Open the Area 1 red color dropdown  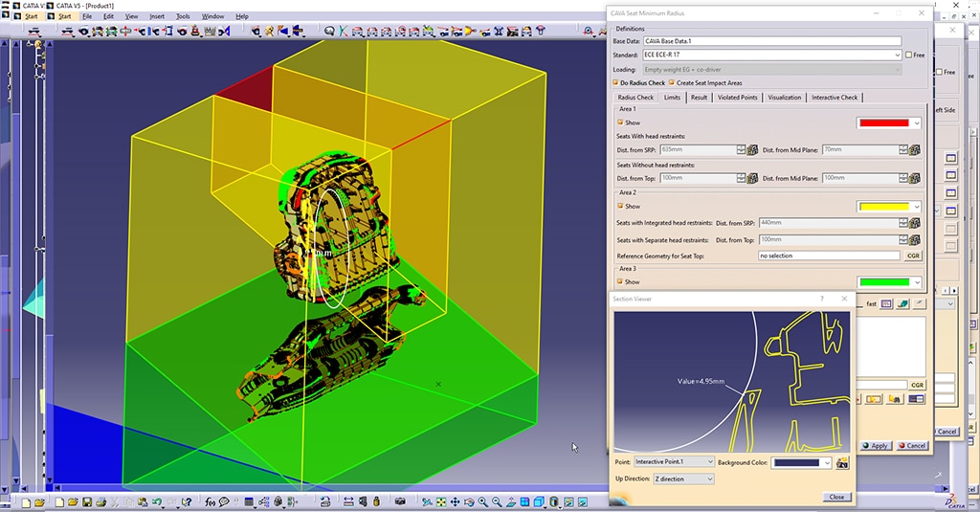[x=917, y=123]
